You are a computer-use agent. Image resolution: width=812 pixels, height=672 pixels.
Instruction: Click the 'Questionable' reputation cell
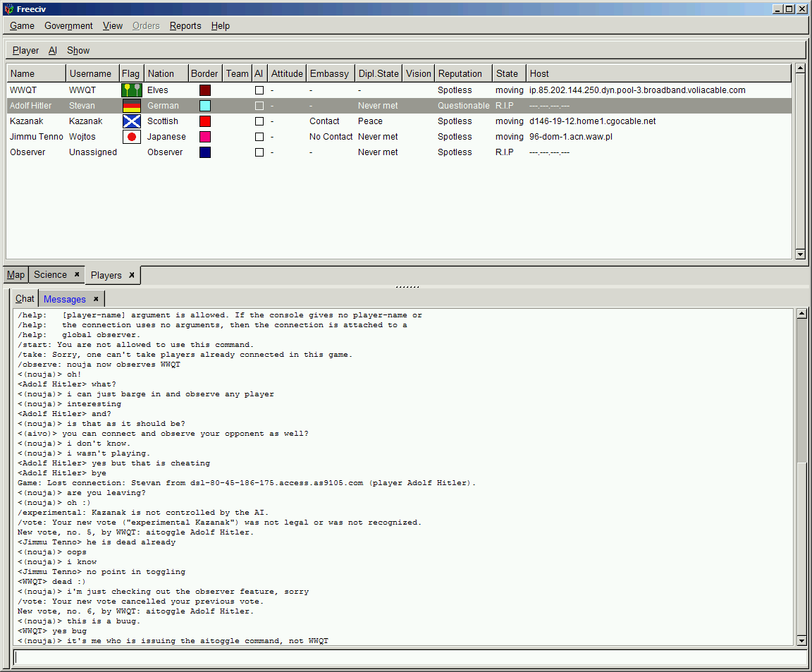pos(464,106)
